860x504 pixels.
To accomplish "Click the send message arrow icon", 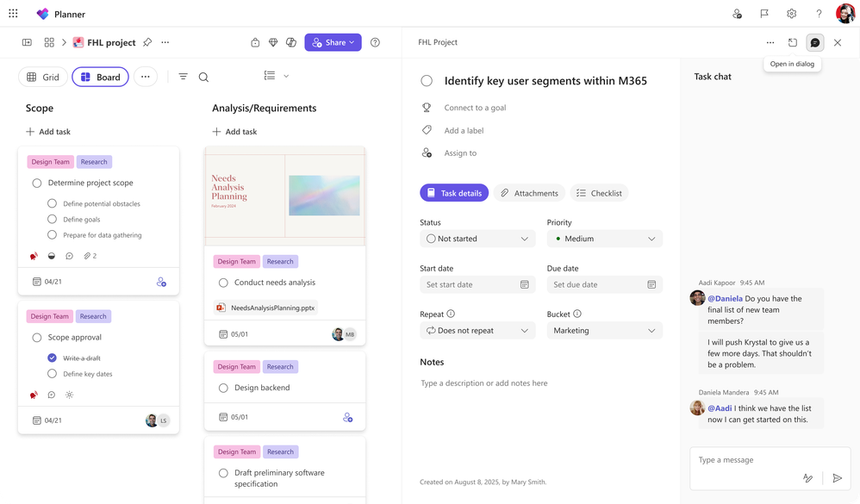I will pos(837,478).
